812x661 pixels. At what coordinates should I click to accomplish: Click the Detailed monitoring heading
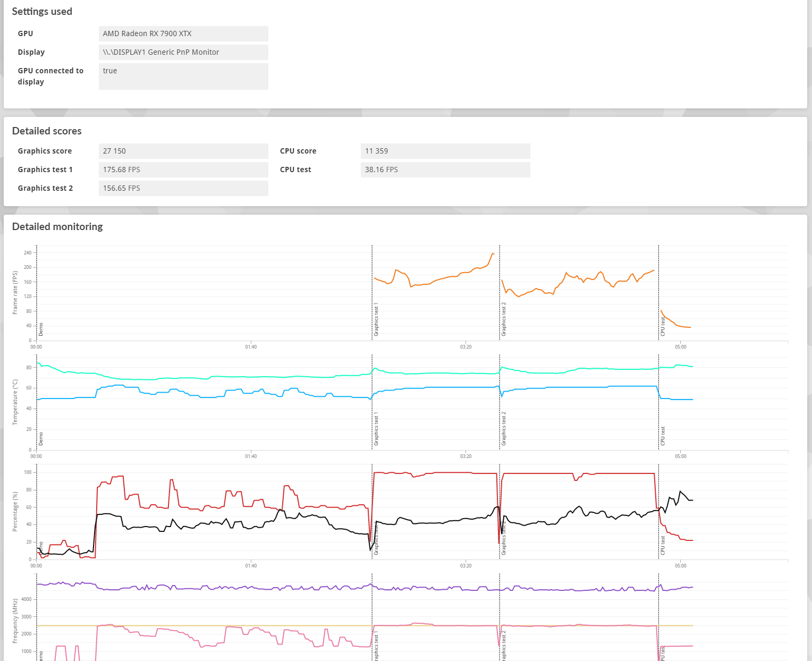(x=57, y=227)
